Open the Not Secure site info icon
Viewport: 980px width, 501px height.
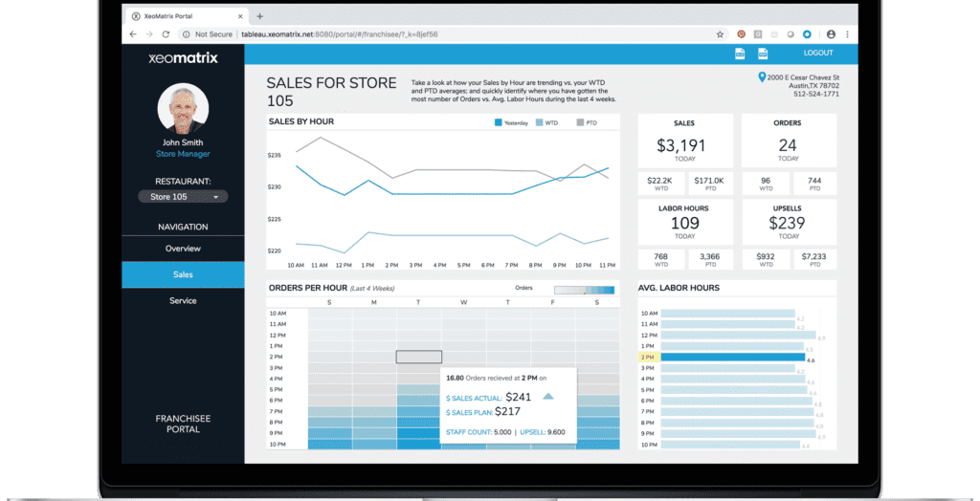pyautogui.click(x=187, y=34)
